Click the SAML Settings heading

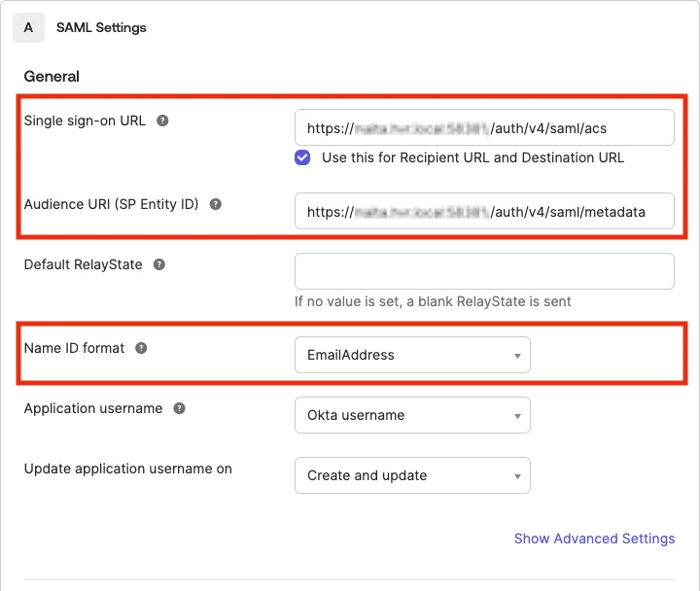tap(101, 27)
